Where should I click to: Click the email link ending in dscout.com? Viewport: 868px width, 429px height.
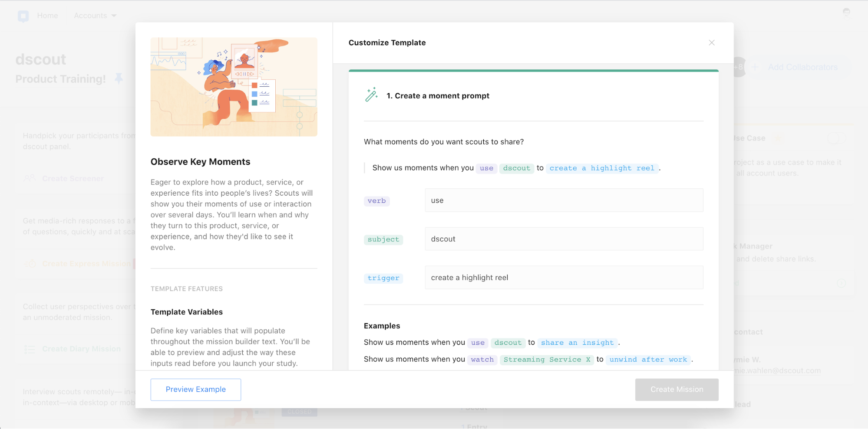777,371
